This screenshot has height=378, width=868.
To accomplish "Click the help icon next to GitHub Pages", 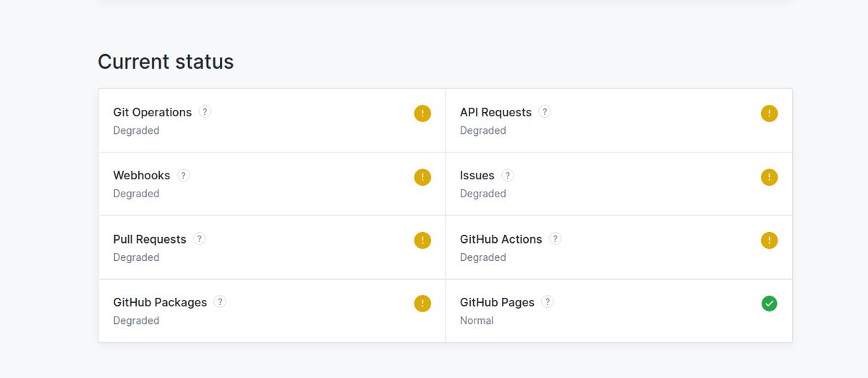I will (x=548, y=302).
